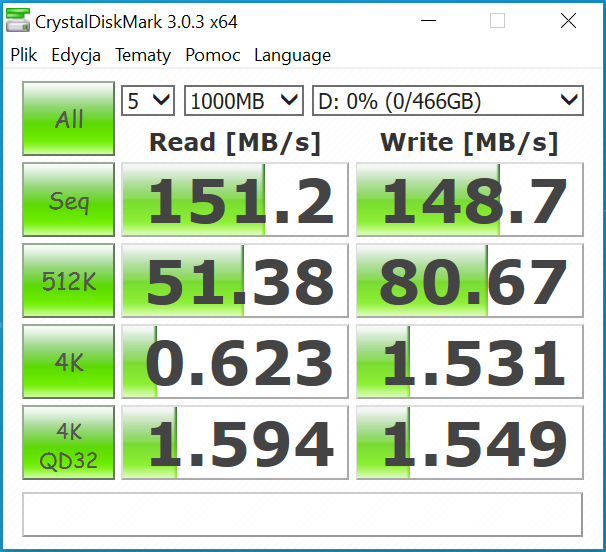Click the Read [MB/s] column header

(x=235, y=143)
